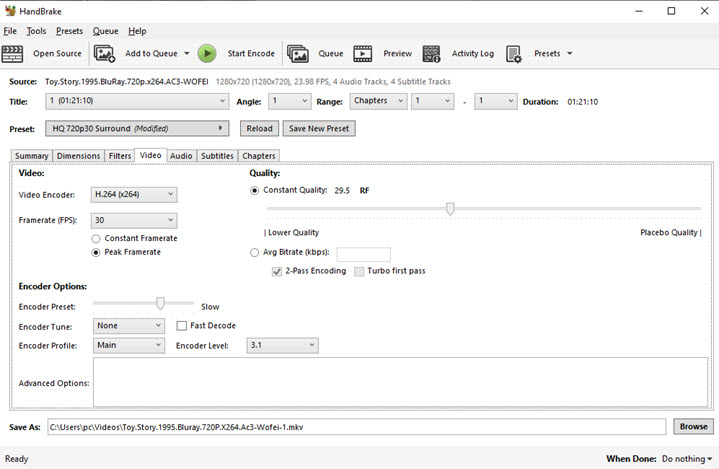Click the Open Source toolbar label
719x469 pixels.
[57, 54]
